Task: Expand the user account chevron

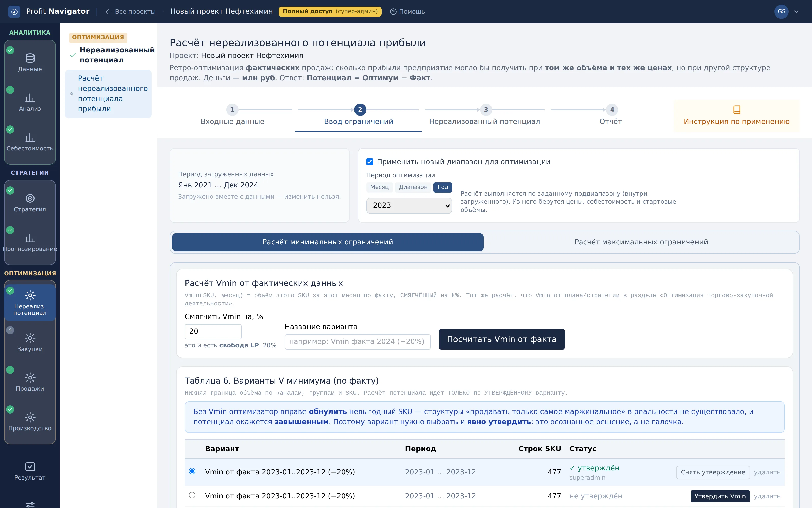Action: [796, 12]
